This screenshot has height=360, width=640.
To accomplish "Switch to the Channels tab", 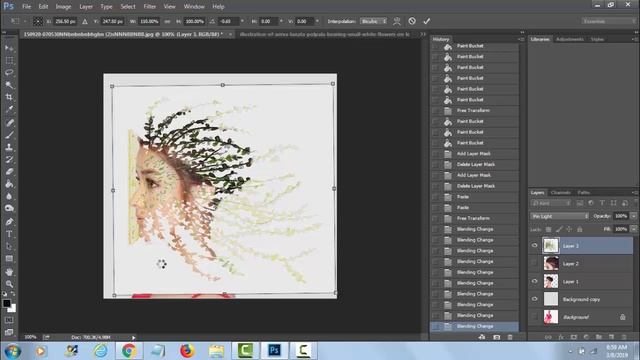I will 560,193.
